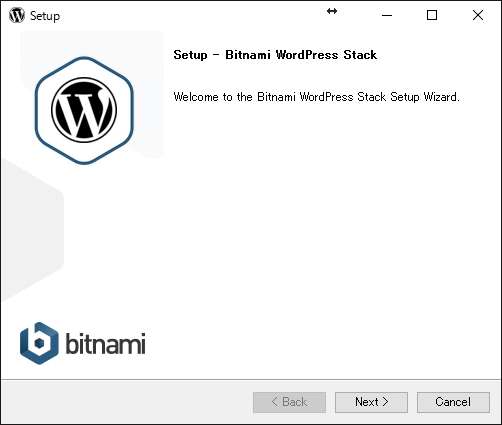Click the bitnami wordmark text

point(105,343)
